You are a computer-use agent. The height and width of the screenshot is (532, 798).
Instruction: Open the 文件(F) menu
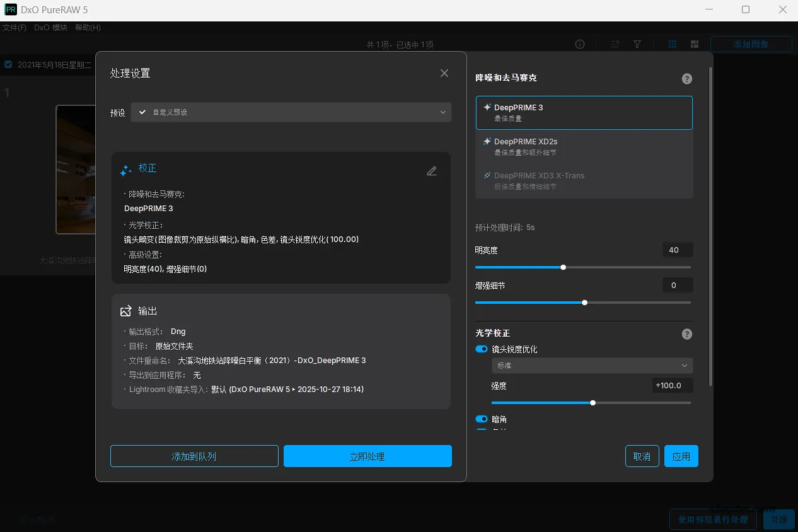(x=14, y=28)
